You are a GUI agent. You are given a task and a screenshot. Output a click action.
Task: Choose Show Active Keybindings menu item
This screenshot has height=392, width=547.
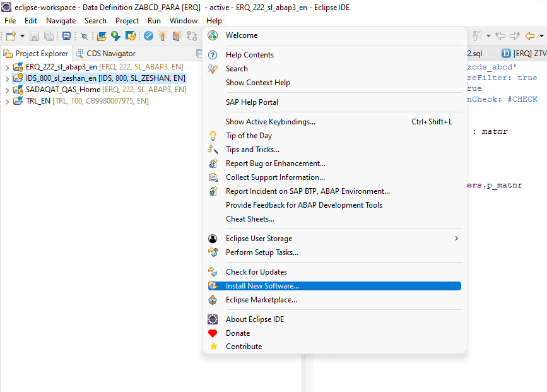point(270,122)
